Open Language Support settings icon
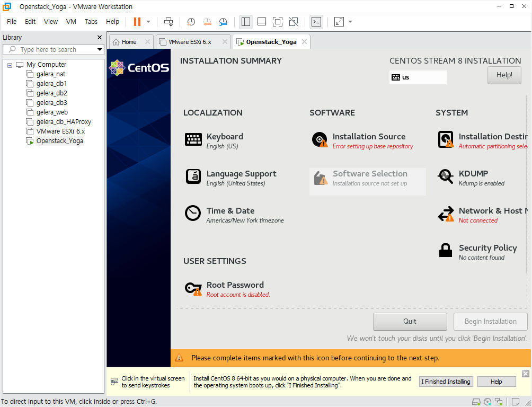 point(193,176)
